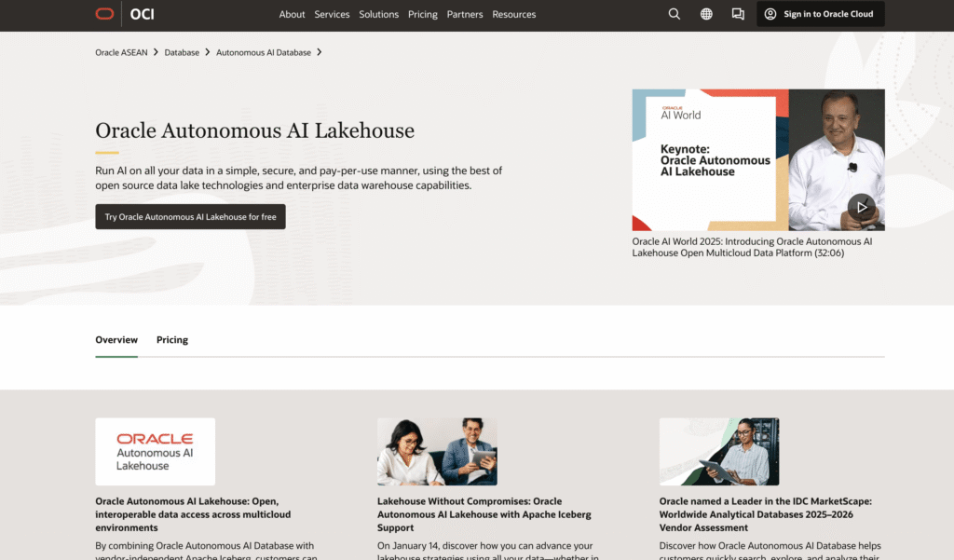Select the OCI wordmark in the header
The image size is (954, 560).
pyautogui.click(x=142, y=14)
